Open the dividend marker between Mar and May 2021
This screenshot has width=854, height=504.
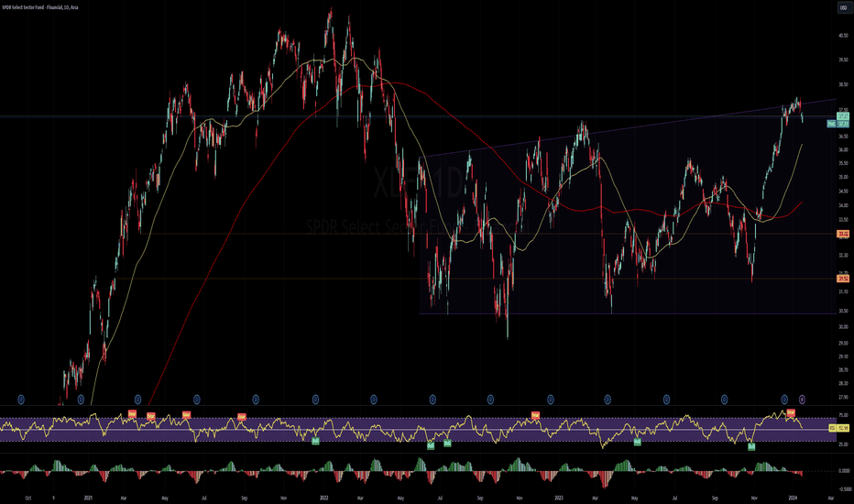pyautogui.click(x=137, y=400)
